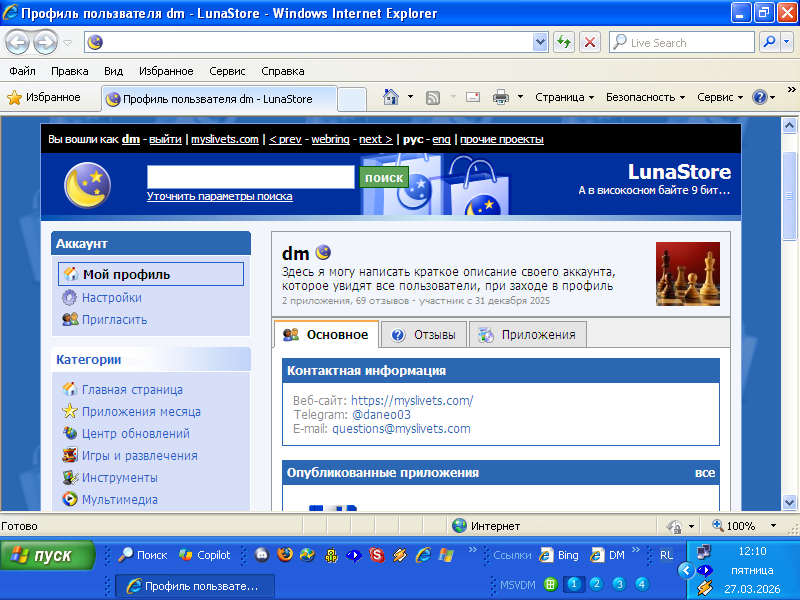
Task: Open Настройки gear item in sidebar
Action: pyautogui.click(x=102, y=297)
